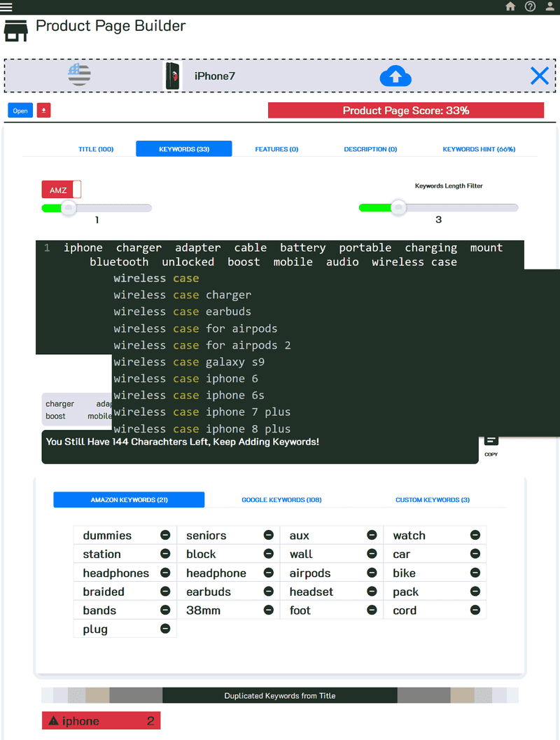The image size is (560, 740).
Task: Remove the keyword plug
Action: coord(165,629)
